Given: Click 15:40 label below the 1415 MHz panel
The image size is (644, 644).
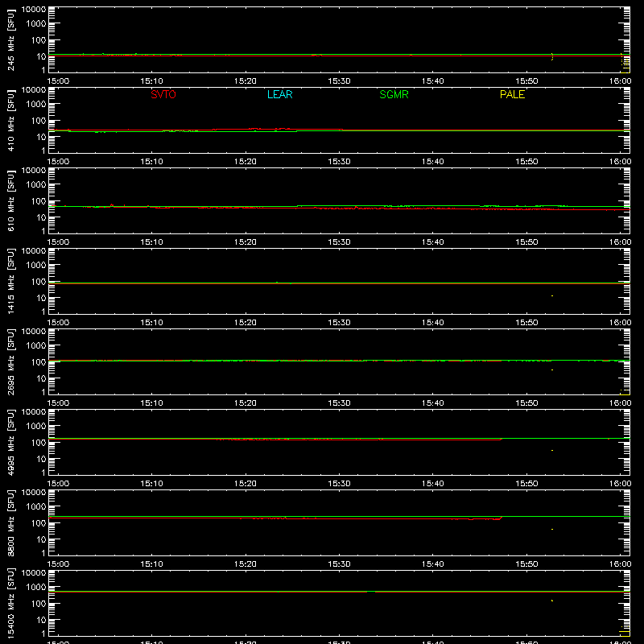Looking at the screenshot, I should (x=432, y=323).
